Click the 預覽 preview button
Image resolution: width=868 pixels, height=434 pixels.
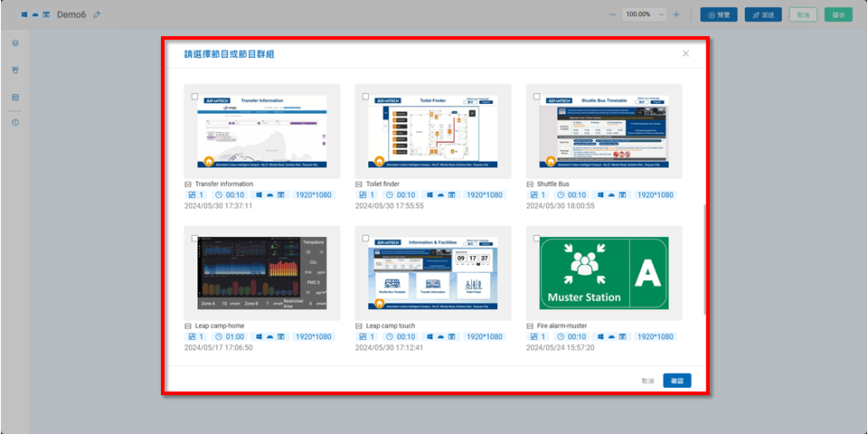(718, 14)
